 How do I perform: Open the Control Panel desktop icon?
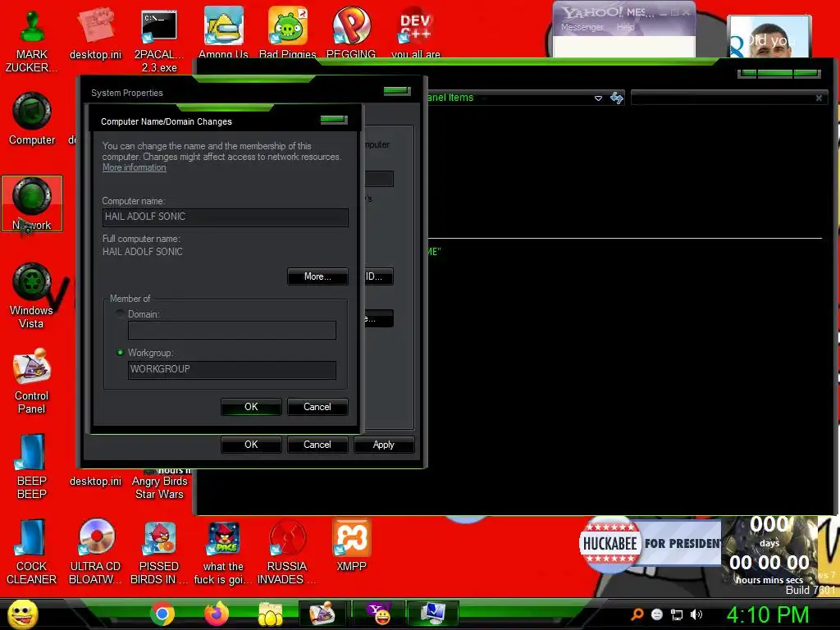pos(32,381)
